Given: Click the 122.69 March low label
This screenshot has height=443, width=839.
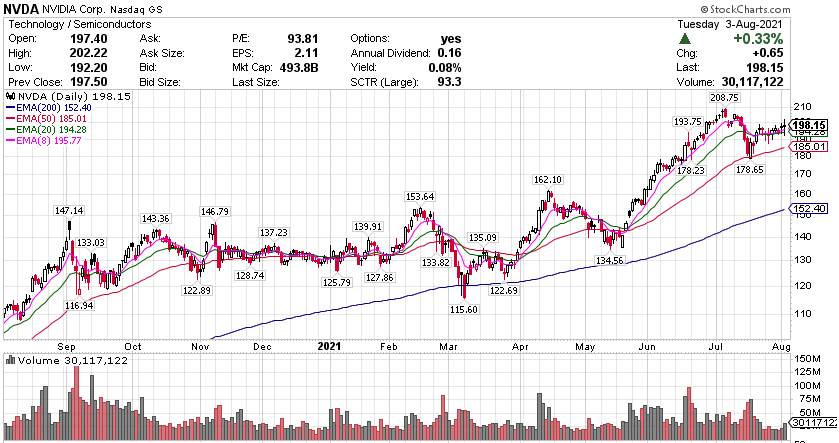Looking at the screenshot, I should (504, 291).
